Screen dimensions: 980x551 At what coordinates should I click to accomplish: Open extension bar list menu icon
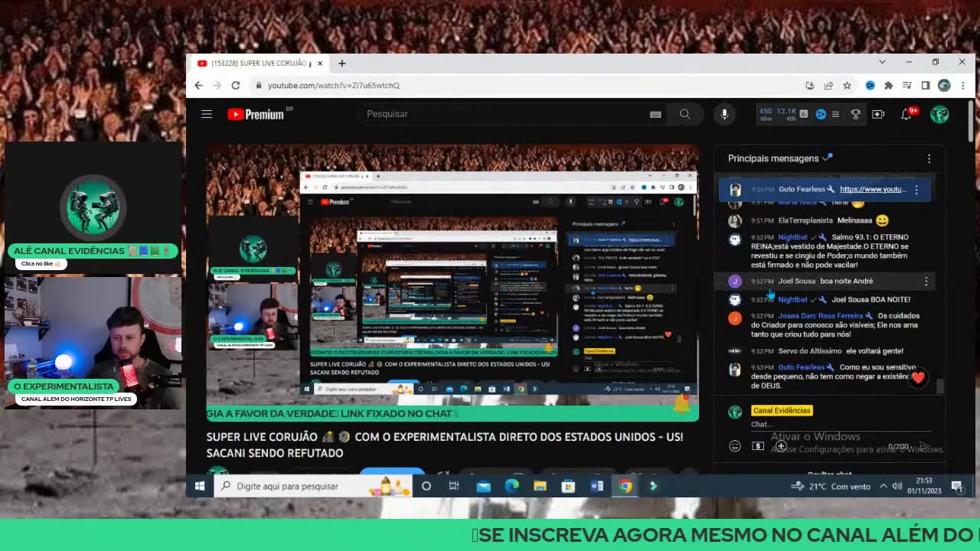click(835, 114)
